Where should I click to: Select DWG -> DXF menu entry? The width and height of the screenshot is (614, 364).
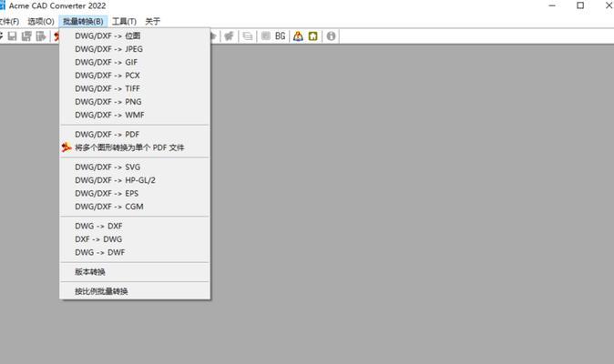pos(135,226)
